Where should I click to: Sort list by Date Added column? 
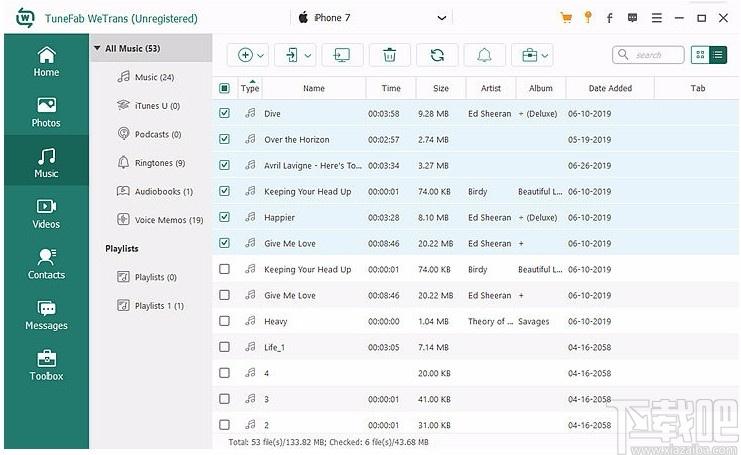(x=610, y=88)
